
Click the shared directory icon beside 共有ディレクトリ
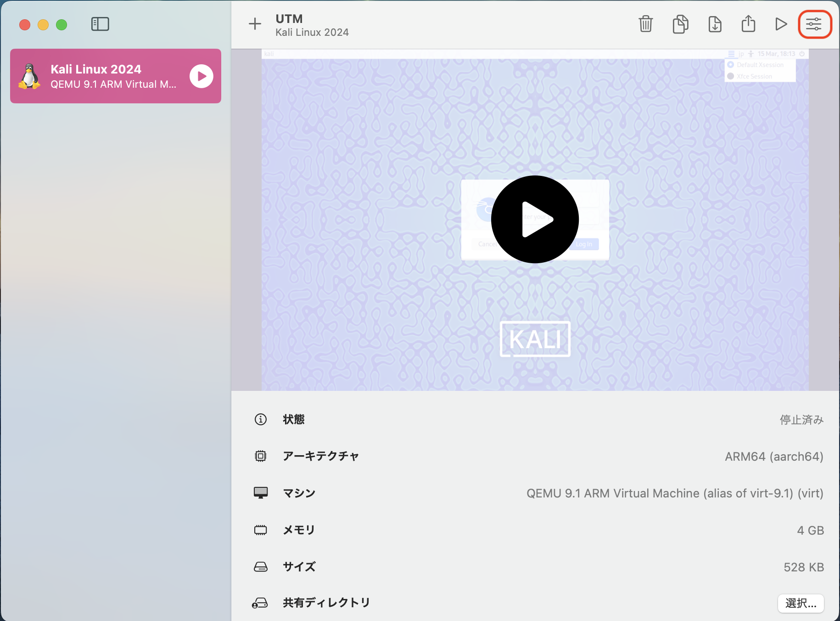tap(260, 603)
